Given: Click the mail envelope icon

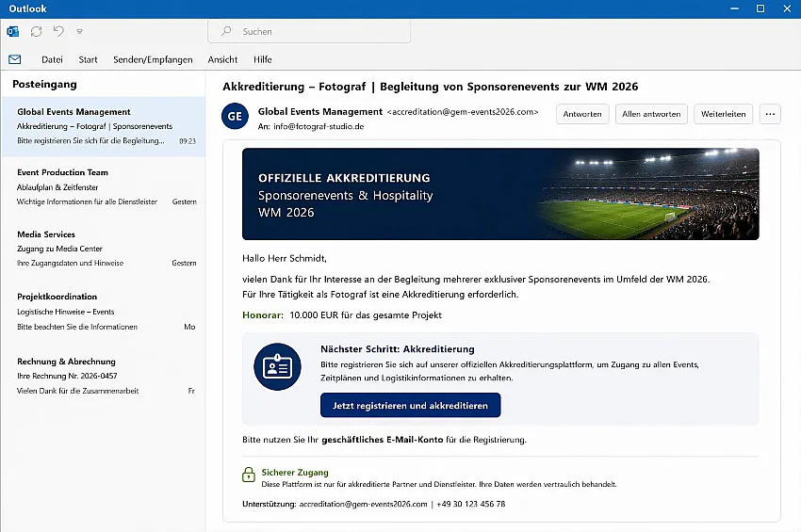Looking at the screenshot, I should [15, 59].
